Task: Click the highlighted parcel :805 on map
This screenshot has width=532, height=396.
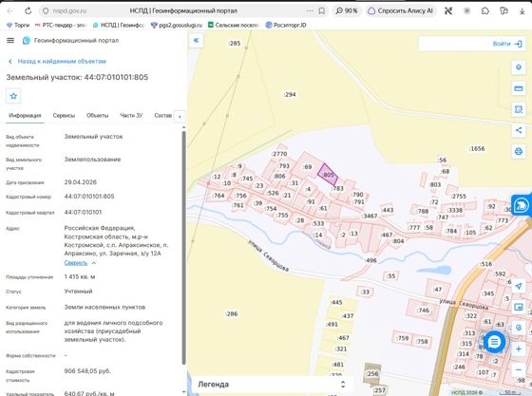Action: (328, 175)
